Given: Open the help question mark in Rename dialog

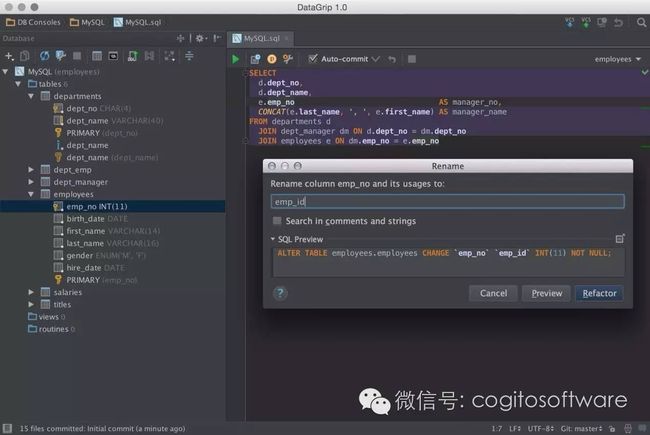Looking at the screenshot, I should click(280, 293).
